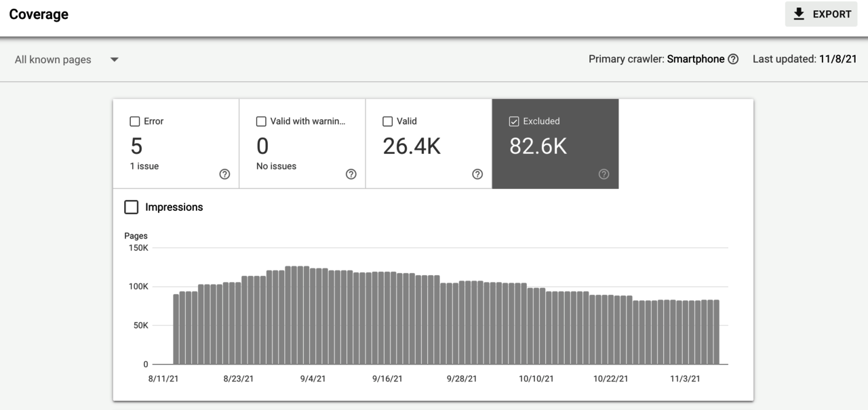This screenshot has height=410, width=868.
Task: Open help icon in the Error card
Action: click(x=224, y=174)
